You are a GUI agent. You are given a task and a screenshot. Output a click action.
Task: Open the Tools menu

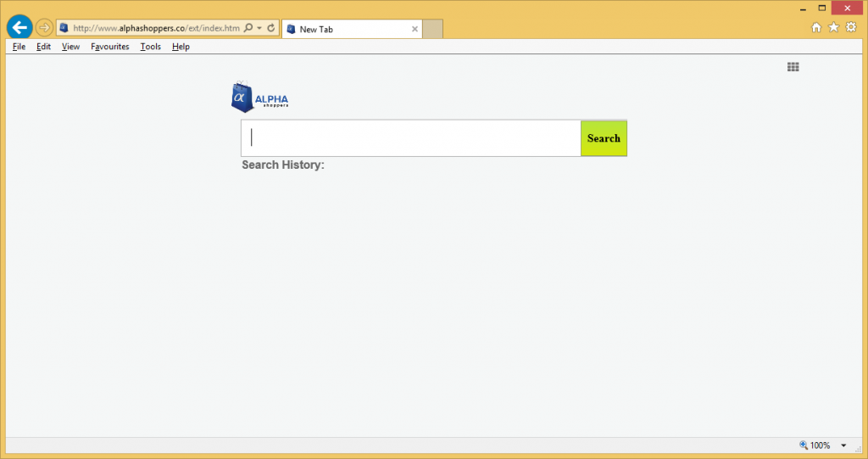(x=151, y=47)
